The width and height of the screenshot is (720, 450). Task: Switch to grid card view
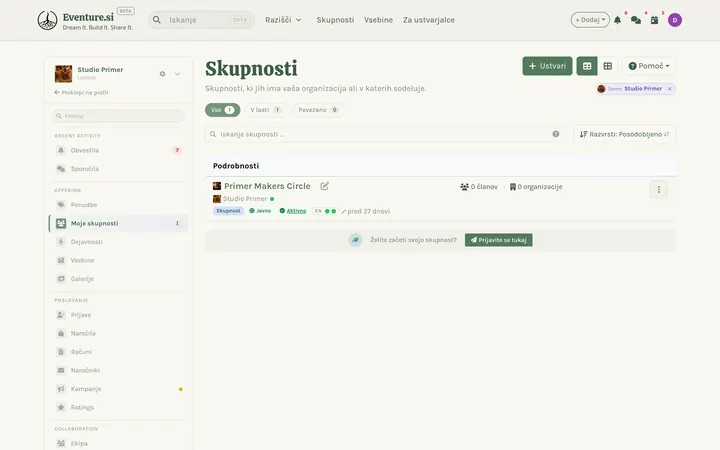coord(608,66)
